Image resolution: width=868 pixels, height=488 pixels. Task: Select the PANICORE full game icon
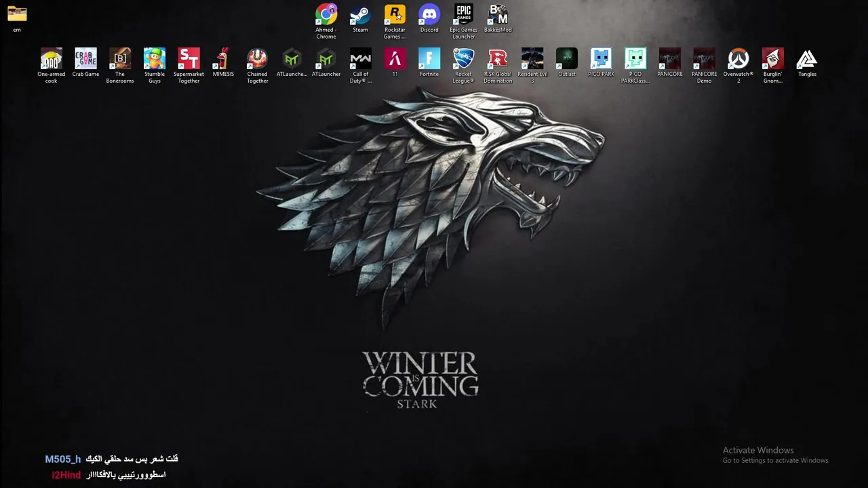[x=670, y=58]
